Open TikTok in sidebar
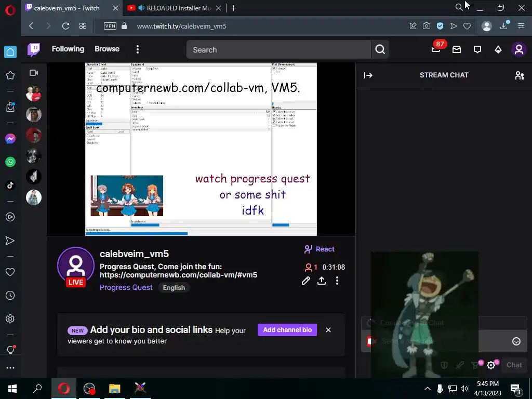This screenshot has width=532, height=399. pos(10,185)
